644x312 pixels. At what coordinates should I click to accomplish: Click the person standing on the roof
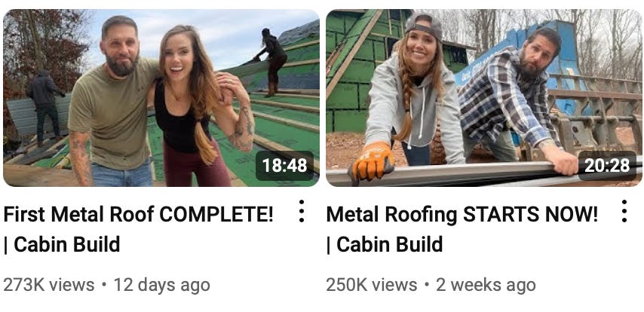[271, 62]
